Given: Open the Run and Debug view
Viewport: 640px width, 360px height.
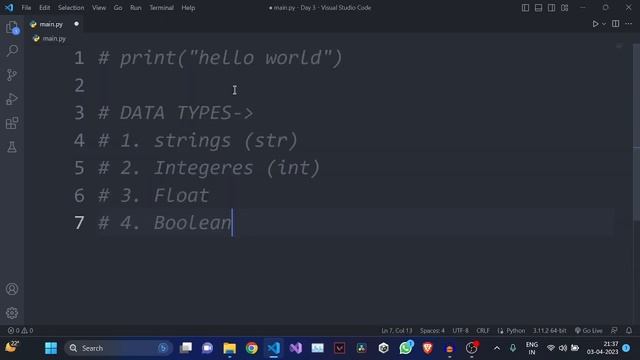Looking at the screenshot, I should click(12, 99).
